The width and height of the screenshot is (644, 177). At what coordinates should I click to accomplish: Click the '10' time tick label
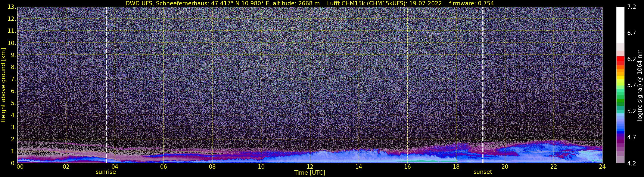point(261,167)
